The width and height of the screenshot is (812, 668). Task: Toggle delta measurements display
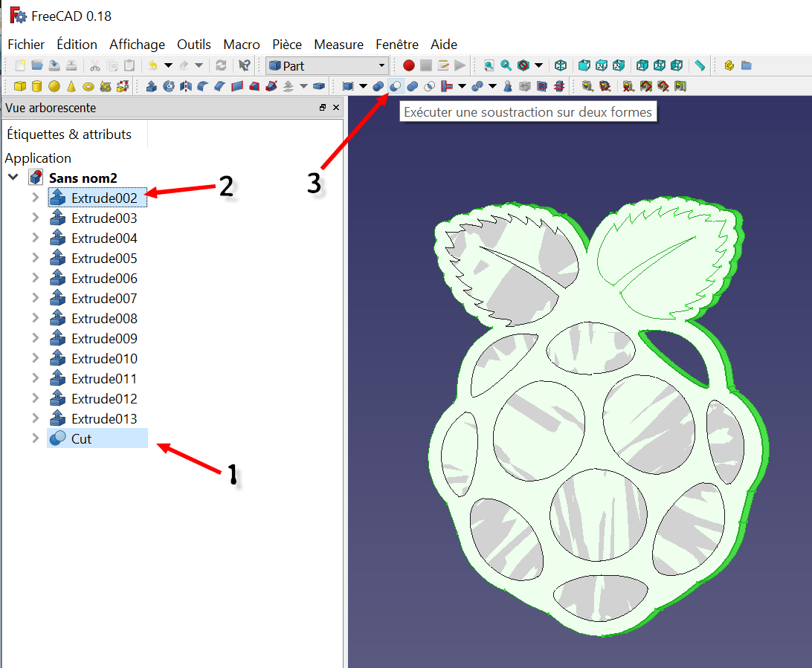pos(680,86)
